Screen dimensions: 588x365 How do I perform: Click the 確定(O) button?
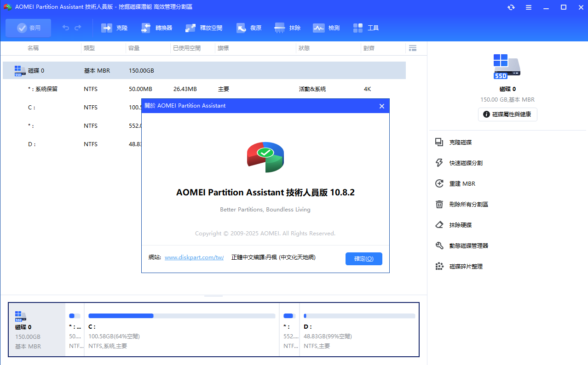point(364,259)
